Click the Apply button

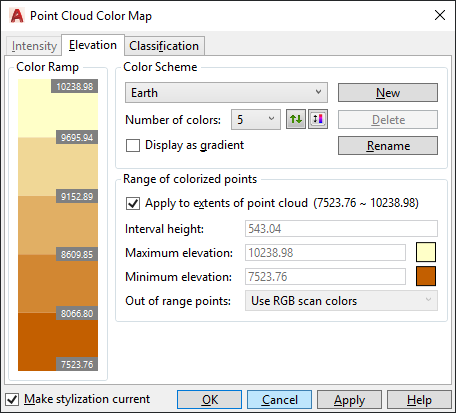pos(349,400)
